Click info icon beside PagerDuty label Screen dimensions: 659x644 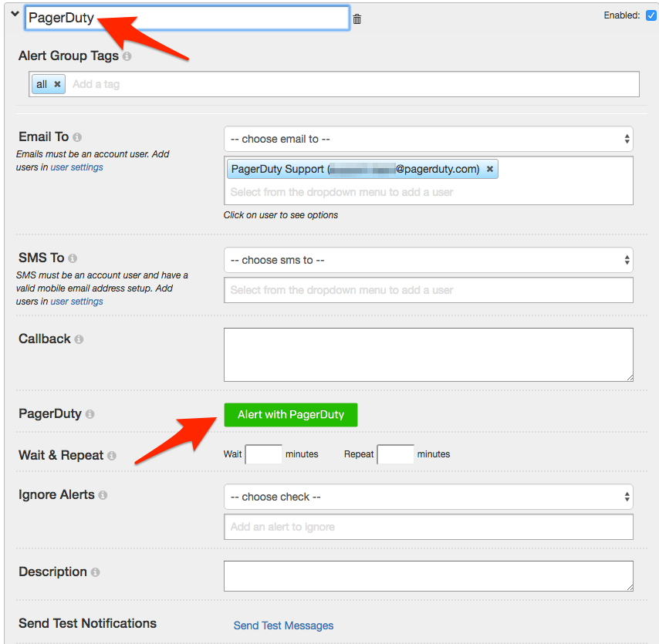[x=90, y=414]
